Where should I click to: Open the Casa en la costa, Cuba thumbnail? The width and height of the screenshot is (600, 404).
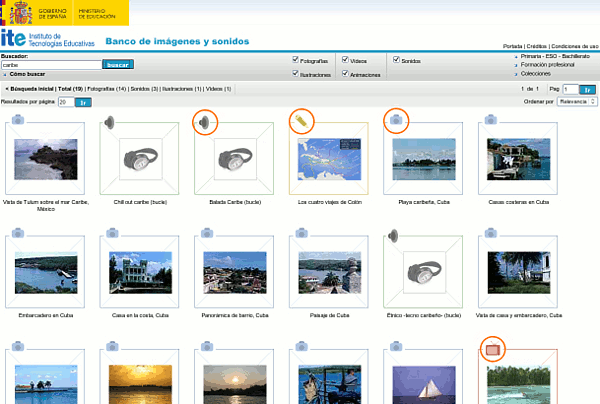(x=140, y=272)
